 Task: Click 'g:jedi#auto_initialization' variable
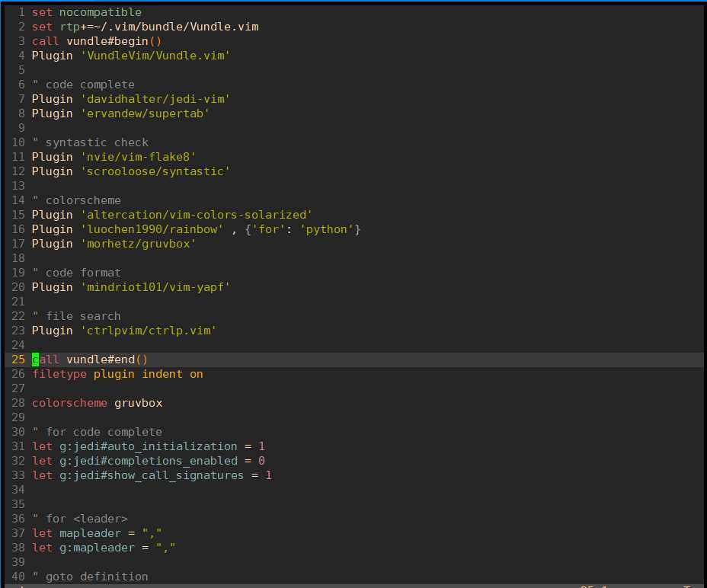click(x=149, y=446)
